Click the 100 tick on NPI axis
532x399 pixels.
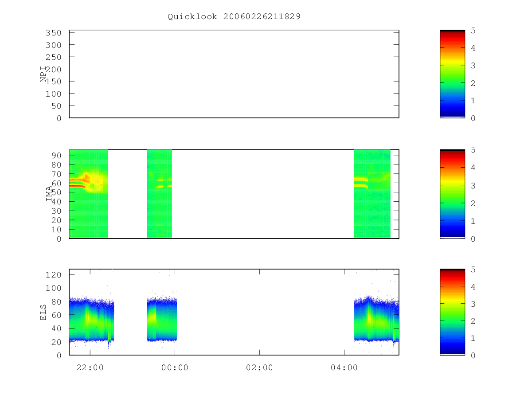click(x=53, y=94)
